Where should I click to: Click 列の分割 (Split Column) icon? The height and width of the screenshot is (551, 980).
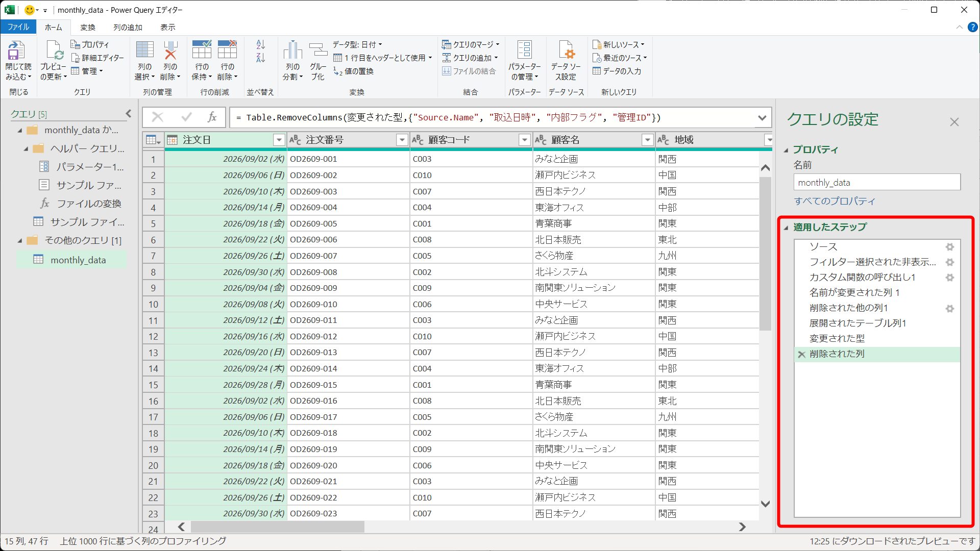pyautogui.click(x=292, y=50)
